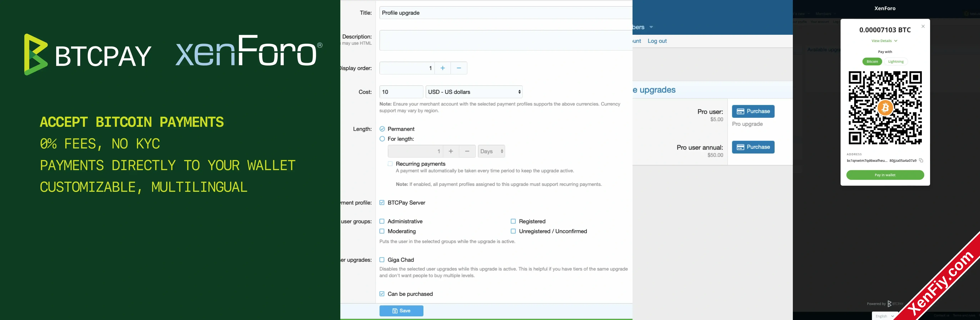
Task: Expand View Details in invoice
Action: [x=884, y=41]
